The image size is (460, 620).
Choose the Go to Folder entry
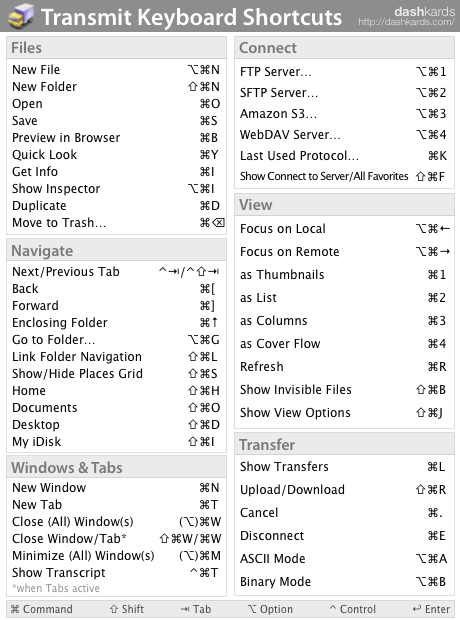116,340
